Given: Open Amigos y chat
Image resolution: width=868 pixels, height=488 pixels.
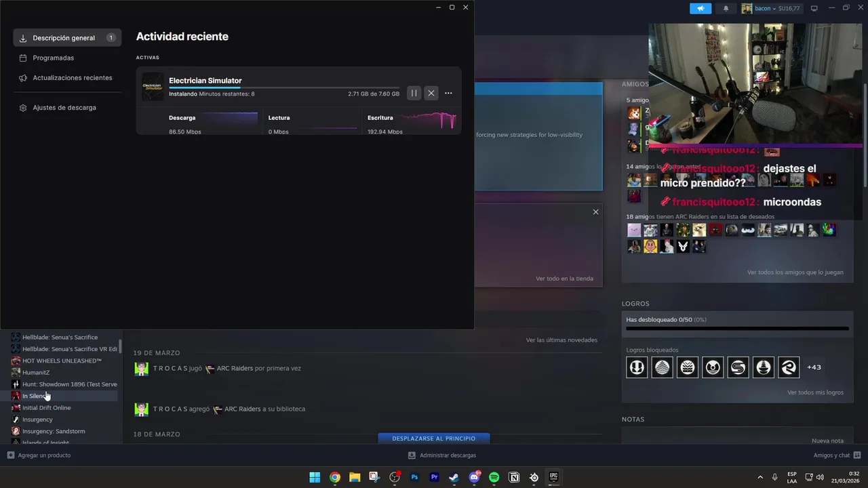Looking at the screenshot, I should click(x=837, y=455).
